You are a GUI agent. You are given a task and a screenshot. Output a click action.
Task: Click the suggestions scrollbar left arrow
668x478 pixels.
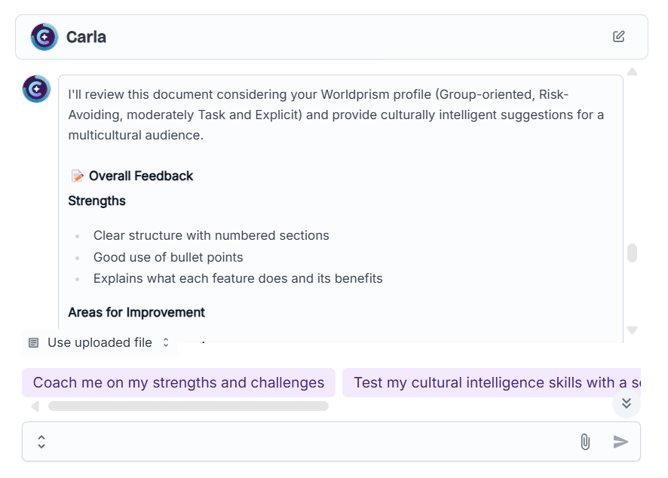(x=35, y=406)
